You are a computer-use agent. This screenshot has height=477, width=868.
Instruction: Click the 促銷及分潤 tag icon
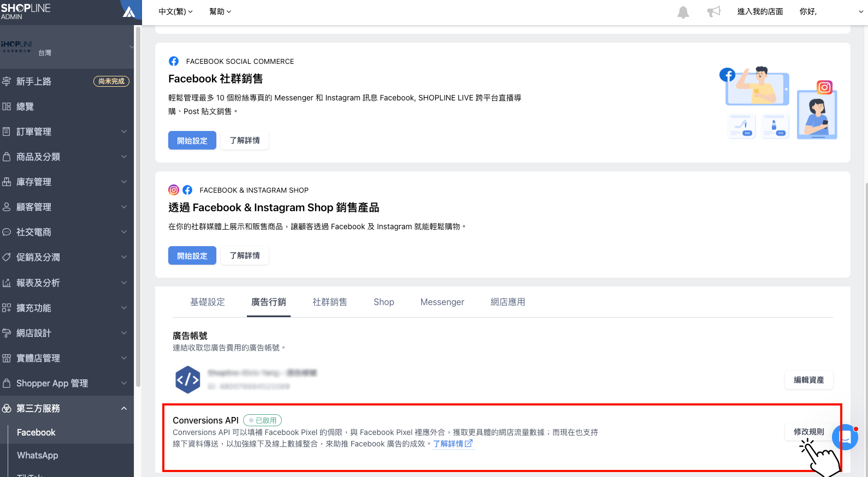(x=7, y=257)
